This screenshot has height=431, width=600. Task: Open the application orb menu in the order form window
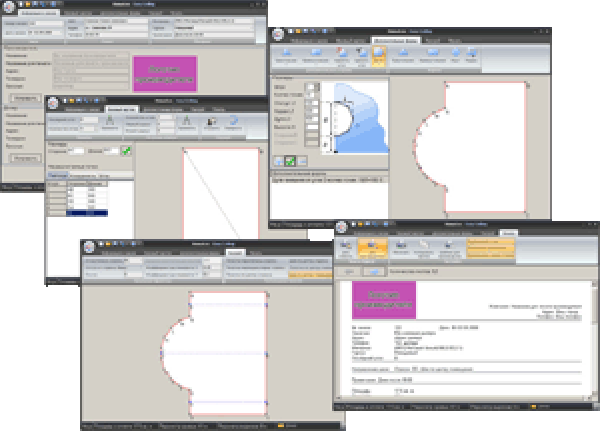tap(8, 7)
